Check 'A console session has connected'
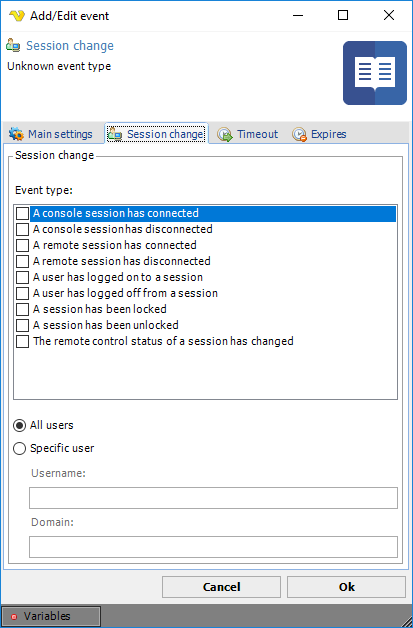Screen dimensions: 413x628 pos(22,213)
